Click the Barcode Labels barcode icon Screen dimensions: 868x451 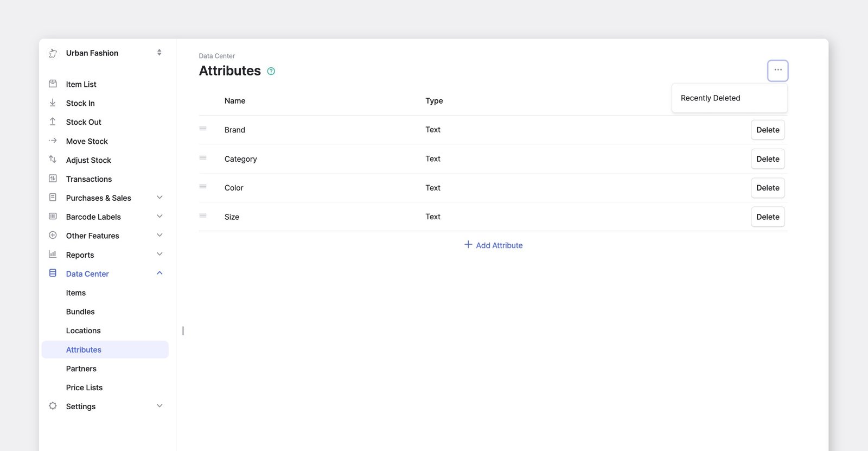pos(53,217)
